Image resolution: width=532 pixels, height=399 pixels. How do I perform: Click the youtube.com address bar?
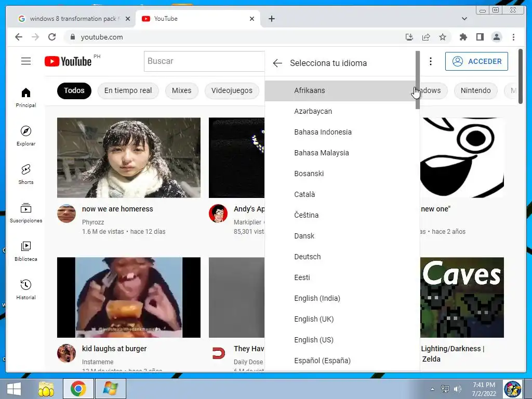234,37
